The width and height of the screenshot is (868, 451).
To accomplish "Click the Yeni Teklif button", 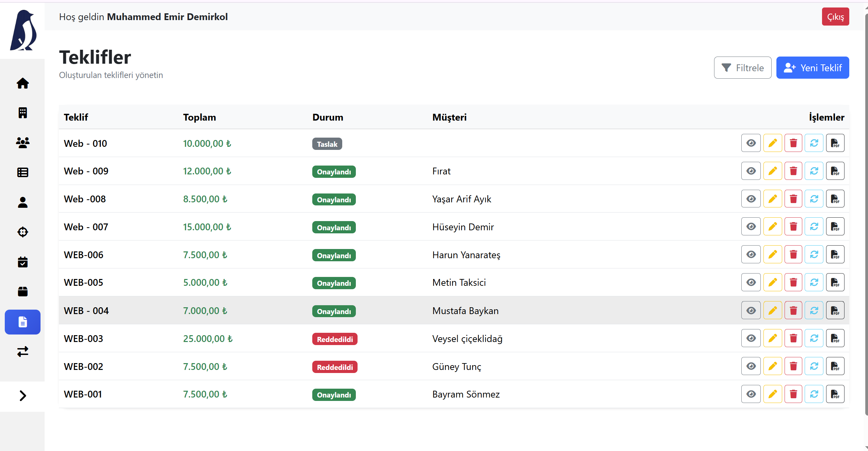I will (x=812, y=68).
